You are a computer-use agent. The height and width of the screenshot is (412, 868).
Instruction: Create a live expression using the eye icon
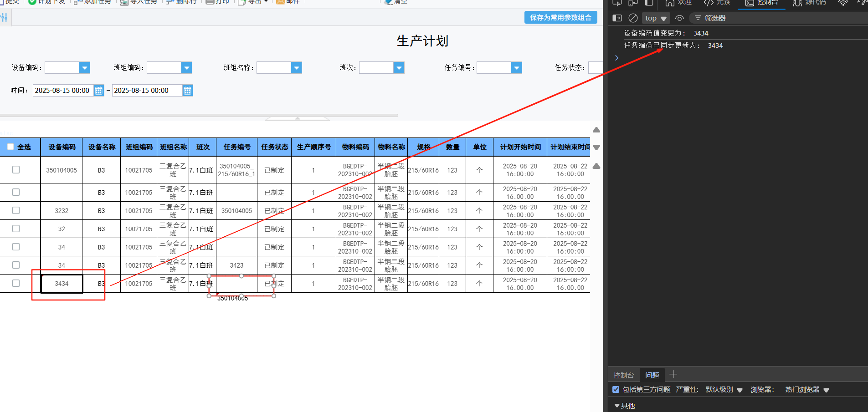point(679,18)
